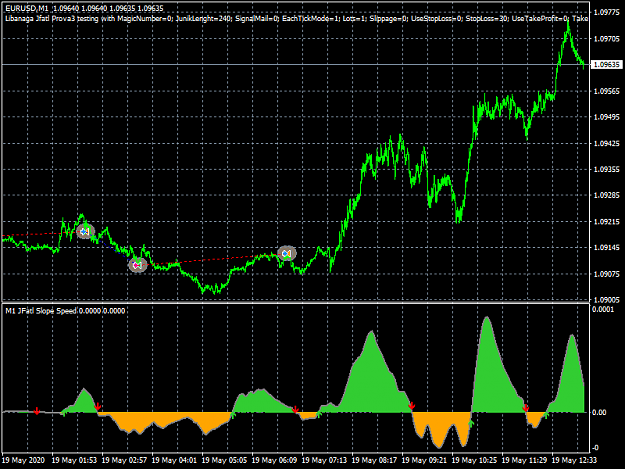Select the green up arrow above the 07:13 label
Viewport: 625px width, 469px height.
pyautogui.click(x=319, y=414)
